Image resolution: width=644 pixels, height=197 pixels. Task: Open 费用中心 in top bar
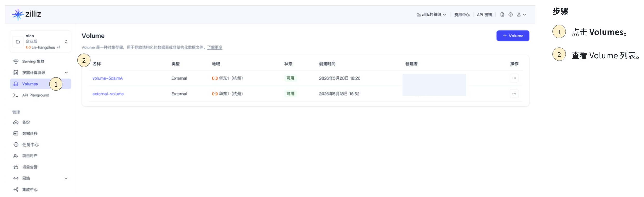pos(462,15)
